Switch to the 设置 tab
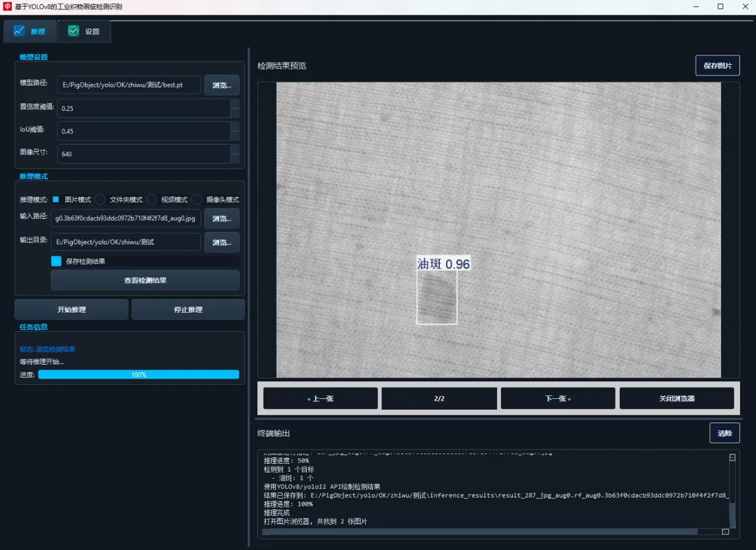Screen dimensions: 756x550 [x=91, y=31]
